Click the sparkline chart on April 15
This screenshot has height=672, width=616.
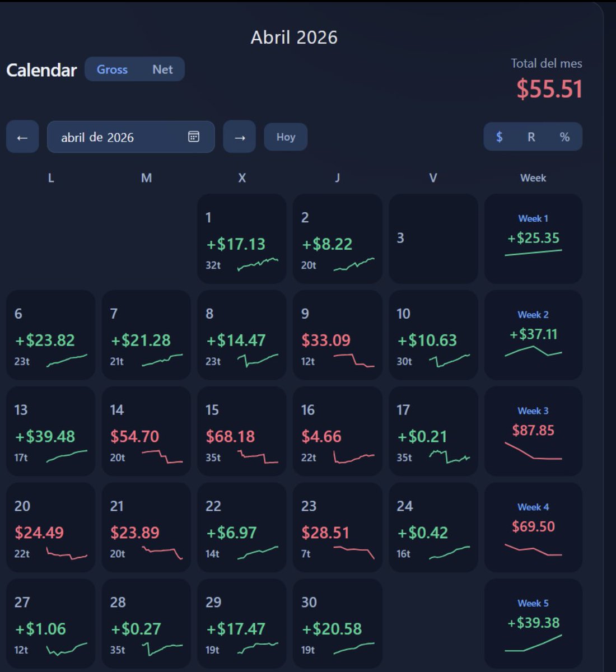click(258, 456)
